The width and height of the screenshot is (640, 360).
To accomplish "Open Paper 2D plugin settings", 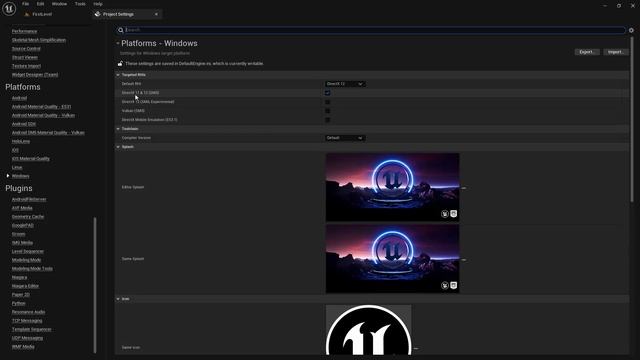I will [21, 295].
